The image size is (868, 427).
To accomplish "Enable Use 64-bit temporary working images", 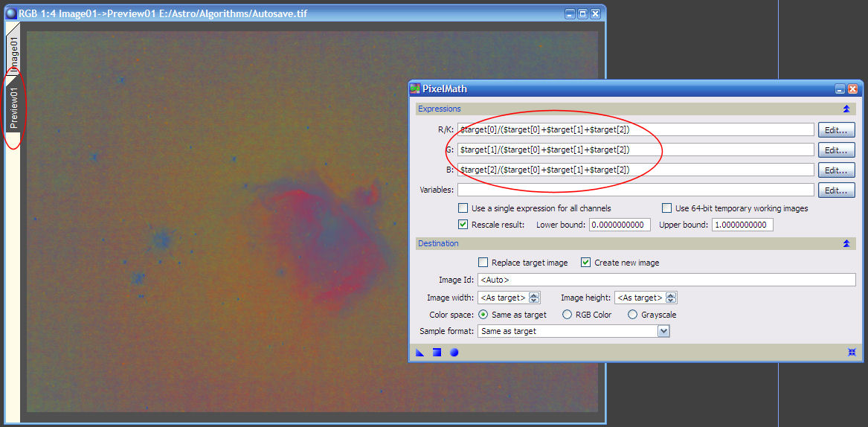I will coord(666,208).
